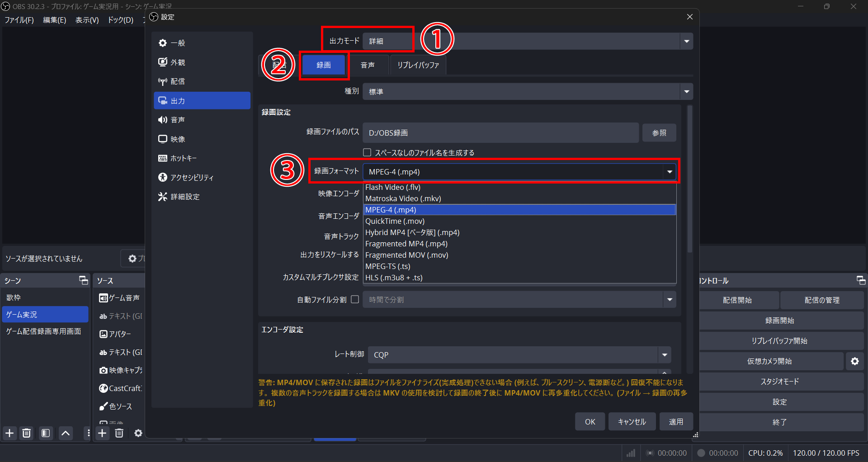Undock the シーン panel icon
The image size is (868, 462).
point(84,280)
